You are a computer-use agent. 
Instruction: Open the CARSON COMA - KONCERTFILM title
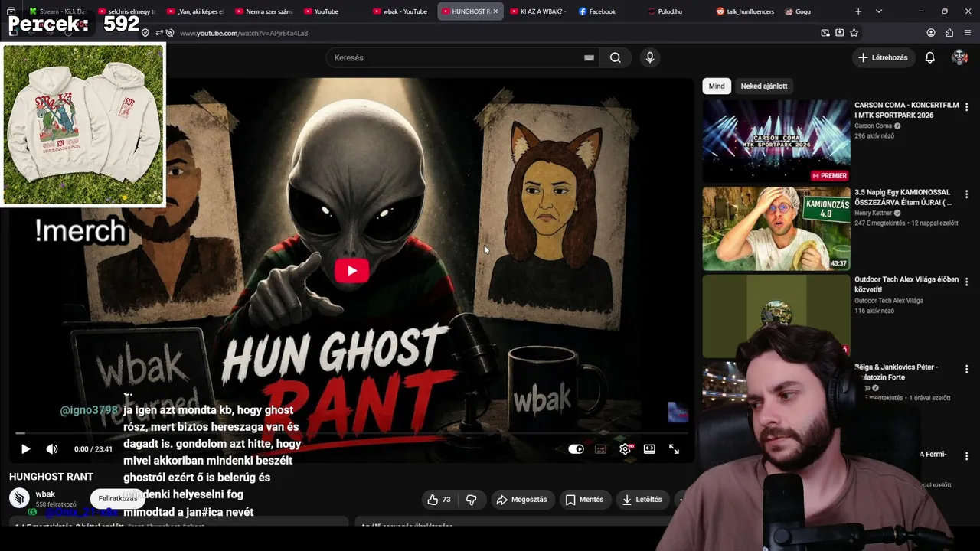click(906, 110)
